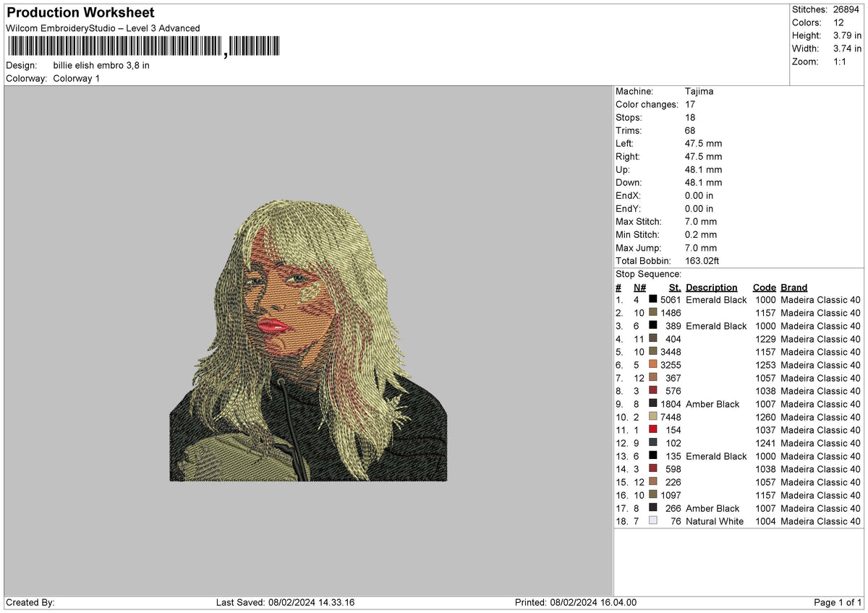The height and width of the screenshot is (613, 868).
Task: Click the St. column header
Action: pyautogui.click(x=674, y=288)
